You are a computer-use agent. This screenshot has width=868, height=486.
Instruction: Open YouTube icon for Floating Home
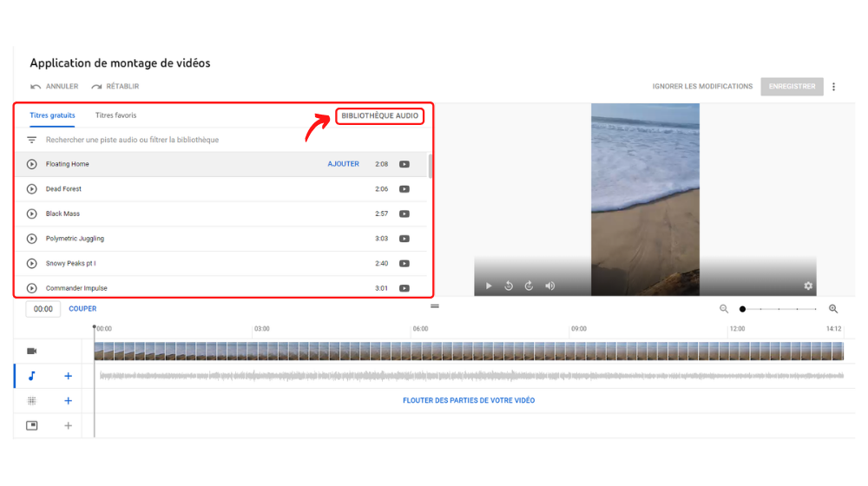pos(404,164)
